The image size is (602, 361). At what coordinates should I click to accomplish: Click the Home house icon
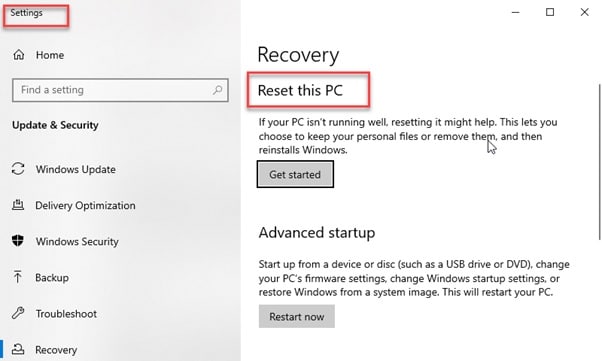[18, 55]
